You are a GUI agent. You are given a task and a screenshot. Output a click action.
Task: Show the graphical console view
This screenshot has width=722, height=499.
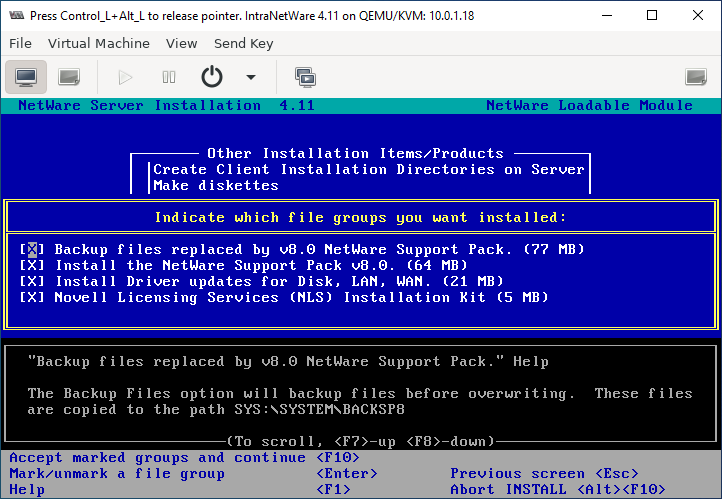coord(26,77)
